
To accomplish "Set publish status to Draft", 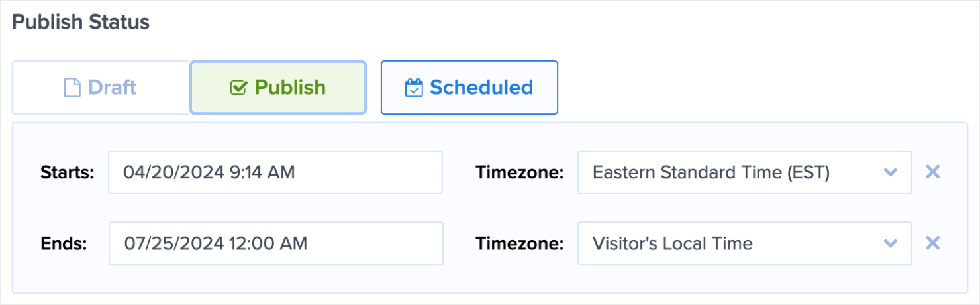I will pyautogui.click(x=101, y=88).
